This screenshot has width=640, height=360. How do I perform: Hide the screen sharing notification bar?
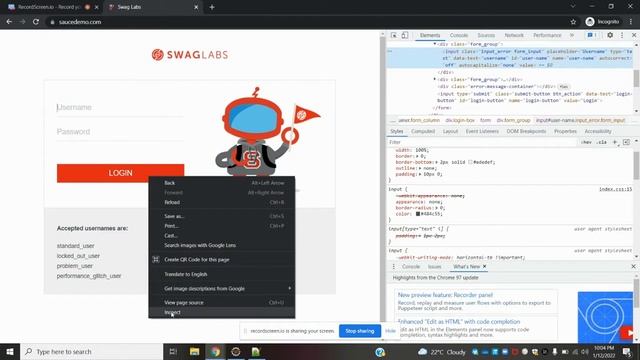click(x=390, y=331)
